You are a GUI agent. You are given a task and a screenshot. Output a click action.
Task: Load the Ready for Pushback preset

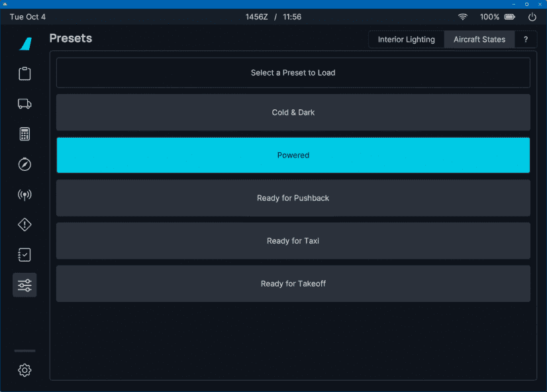(293, 198)
